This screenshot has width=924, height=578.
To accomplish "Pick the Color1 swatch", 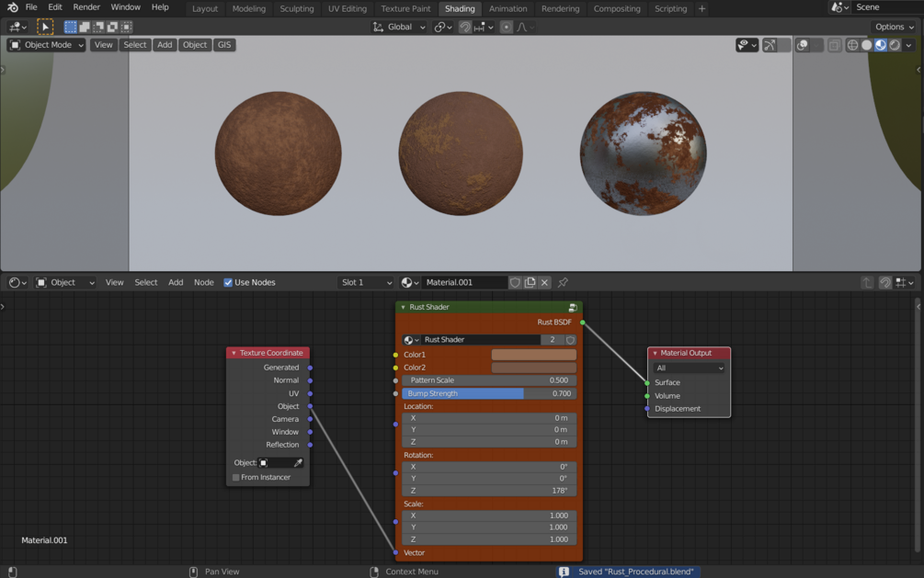I will 534,355.
